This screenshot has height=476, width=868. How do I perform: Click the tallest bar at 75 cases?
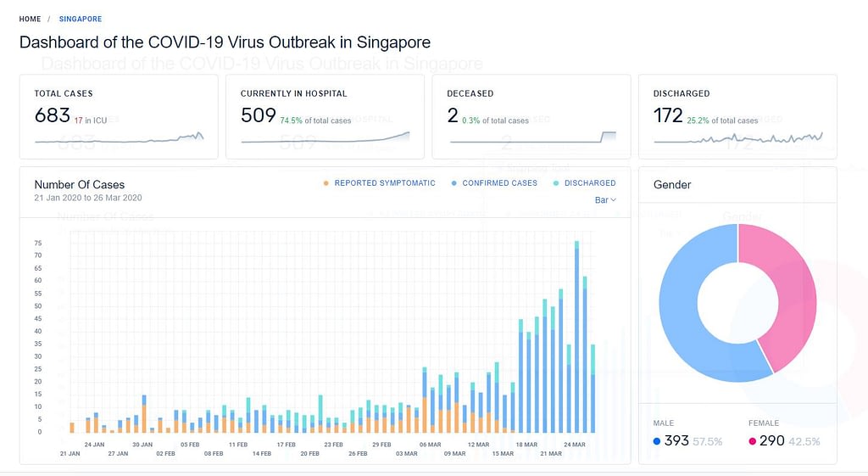tap(576, 337)
